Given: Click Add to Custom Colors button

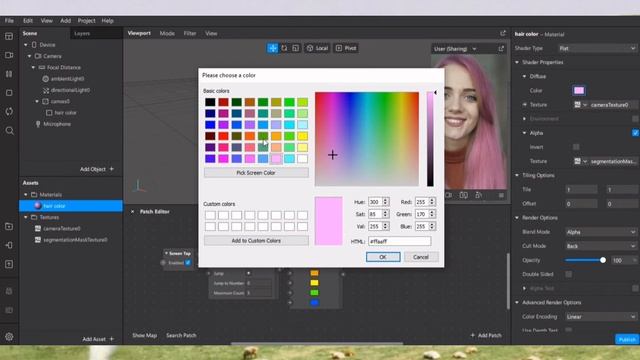Looking at the screenshot, I should point(256,241).
